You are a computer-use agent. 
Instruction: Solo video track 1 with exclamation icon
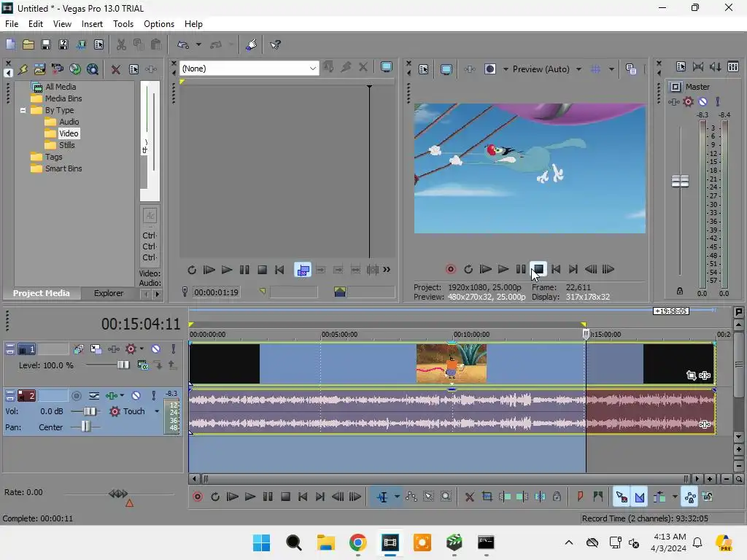(174, 349)
